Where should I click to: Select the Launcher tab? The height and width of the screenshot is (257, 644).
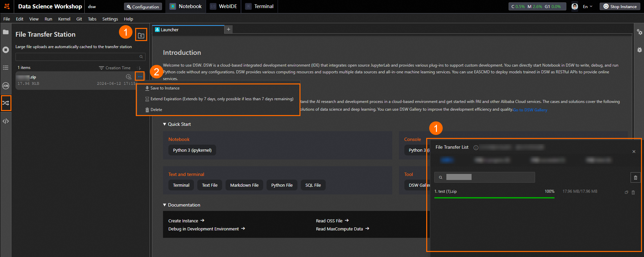coord(188,30)
